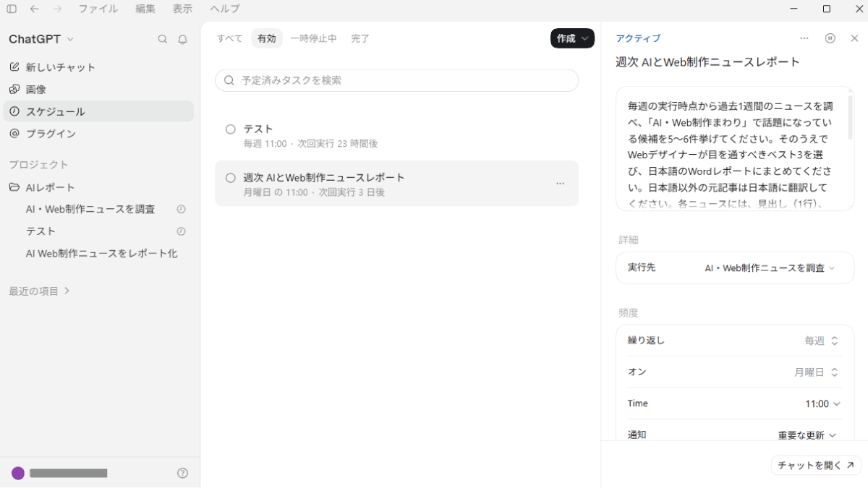
Task: Mark 週次 AIとWeb制作 task circle complete
Action: (231, 178)
